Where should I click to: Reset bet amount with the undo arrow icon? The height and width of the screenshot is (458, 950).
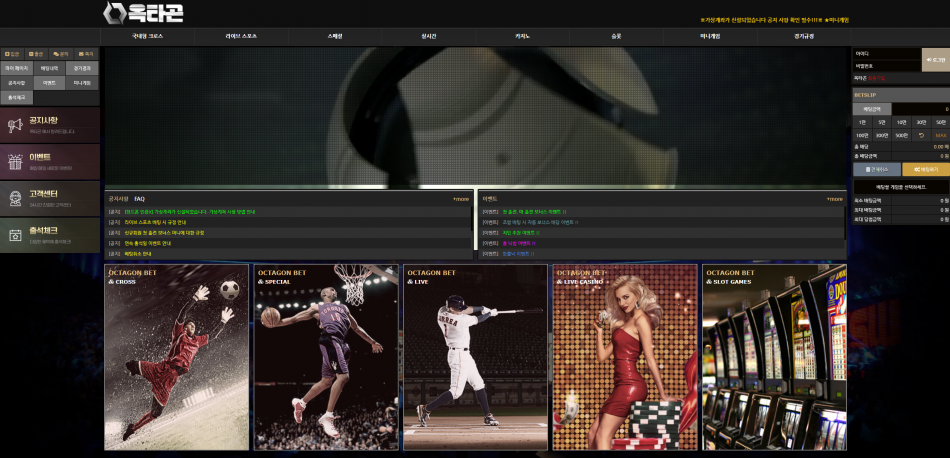point(922,135)
